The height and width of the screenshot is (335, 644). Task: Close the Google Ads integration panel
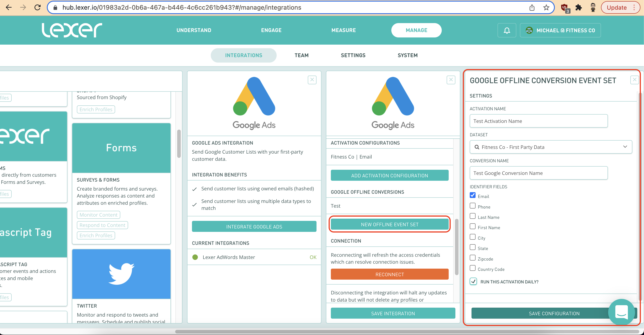tap(312, 80)
